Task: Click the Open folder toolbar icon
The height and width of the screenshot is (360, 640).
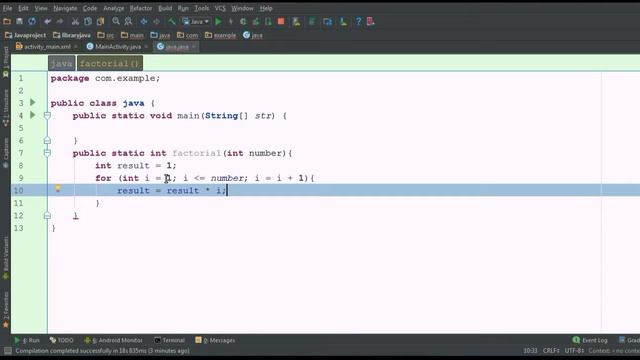Action: 7,22
